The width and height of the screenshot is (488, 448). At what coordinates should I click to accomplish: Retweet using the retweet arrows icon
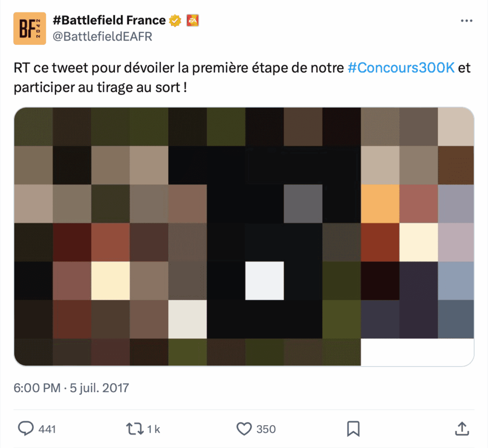coord(135,428)
